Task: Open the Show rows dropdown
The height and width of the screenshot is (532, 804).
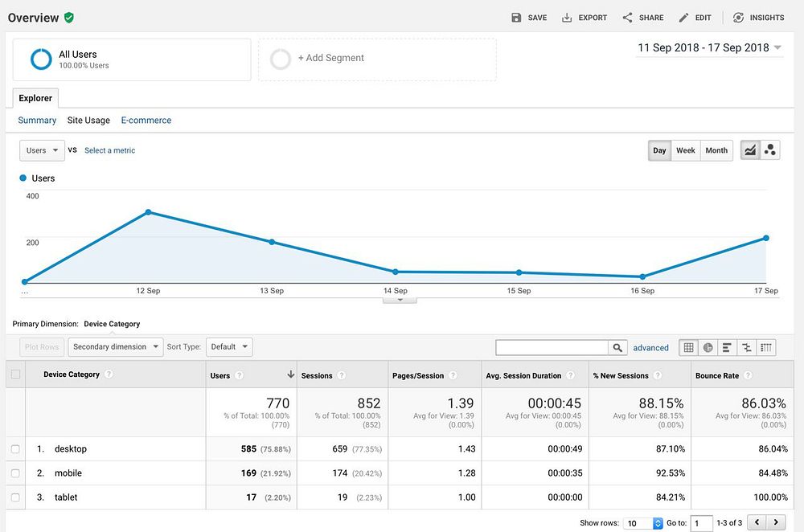Action: pyautogui.click(x=643, y=523)
